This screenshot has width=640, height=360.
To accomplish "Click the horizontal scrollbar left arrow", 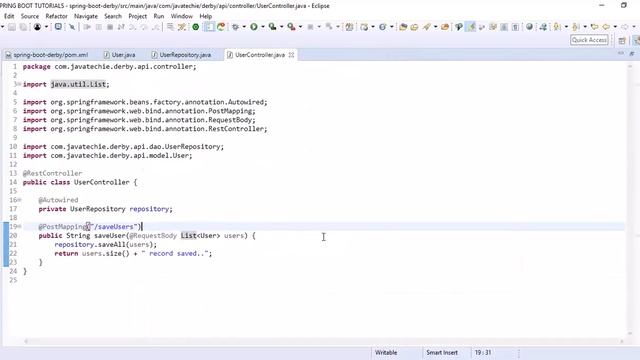I will (x=26, y=341).
